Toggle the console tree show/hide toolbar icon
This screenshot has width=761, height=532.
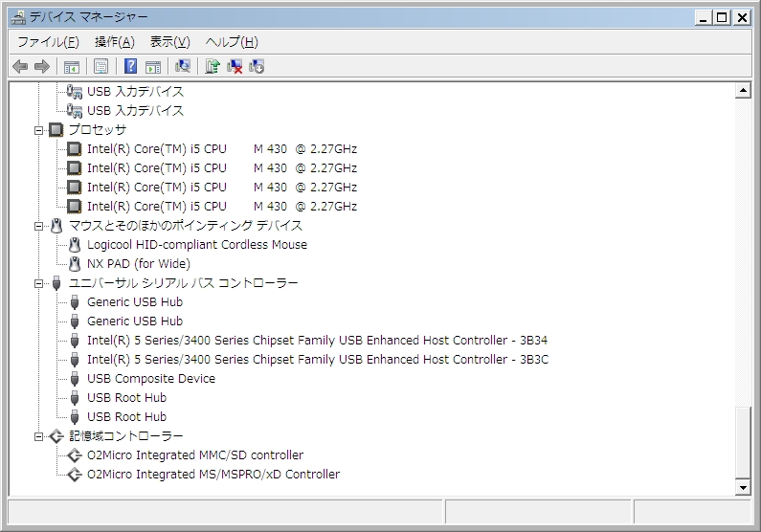pyautogui.click(x=72, y=66)
